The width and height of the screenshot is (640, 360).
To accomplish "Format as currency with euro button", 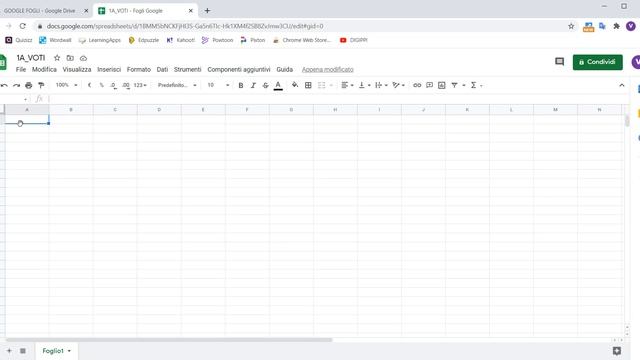I will pos(89,85).
